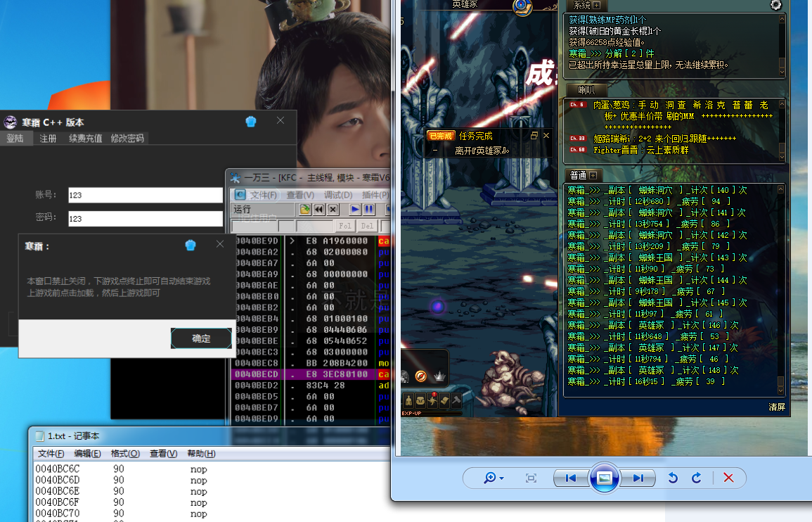The width and height of the screenshot is (812, 522).
Task: Open game settings gear icon
Action: coord(775,5)
